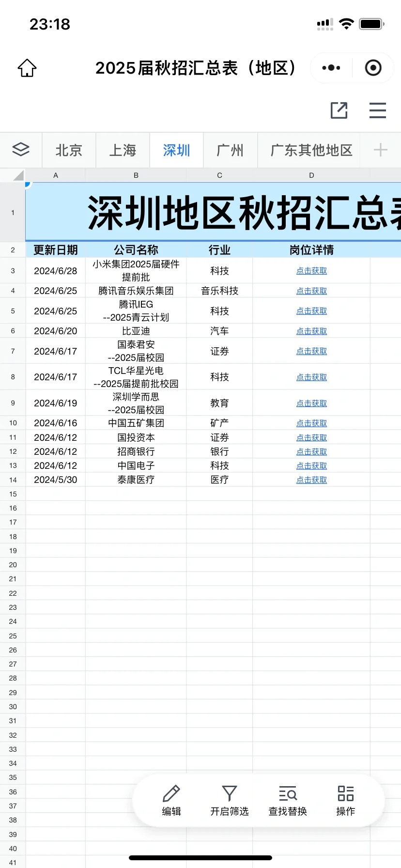The height and width of the screenshot is (868, 401).
Task: Select the 招商银行 company cell
Action: pyautogui.click(x=136, y=451)
